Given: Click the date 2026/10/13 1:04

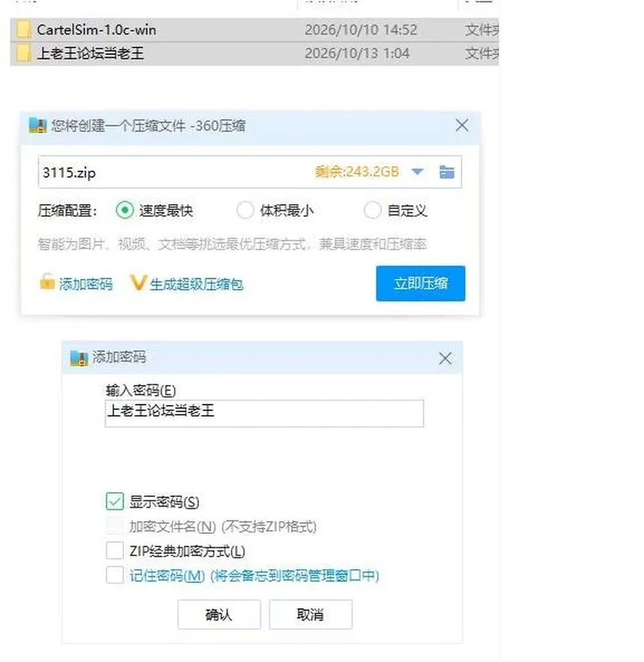Looking at the screenshot, I should click(x=358, y=54).
